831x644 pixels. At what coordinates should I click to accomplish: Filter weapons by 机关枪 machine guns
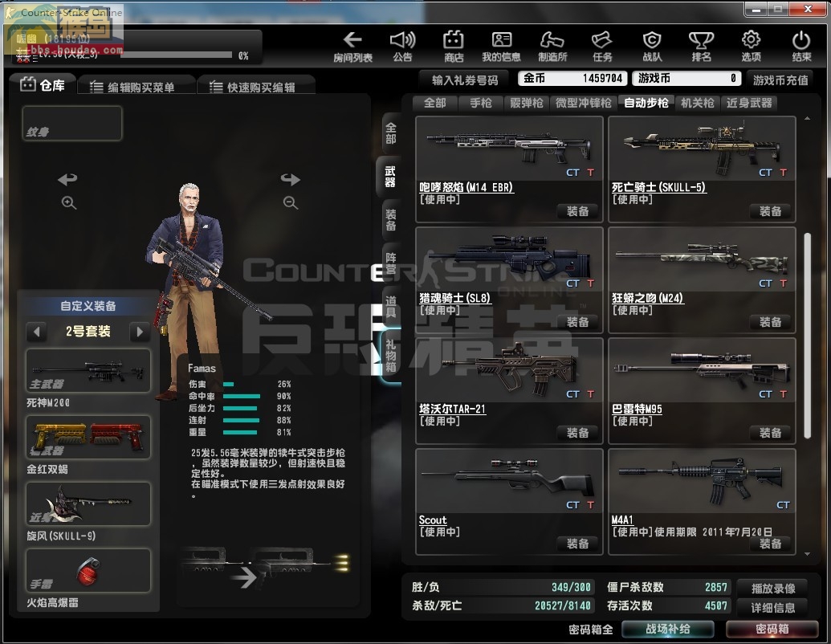click(x=698, y=103)
